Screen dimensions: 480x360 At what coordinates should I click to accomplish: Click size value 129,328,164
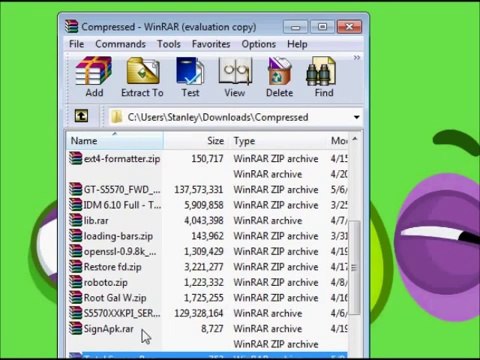tap(199, 313)
